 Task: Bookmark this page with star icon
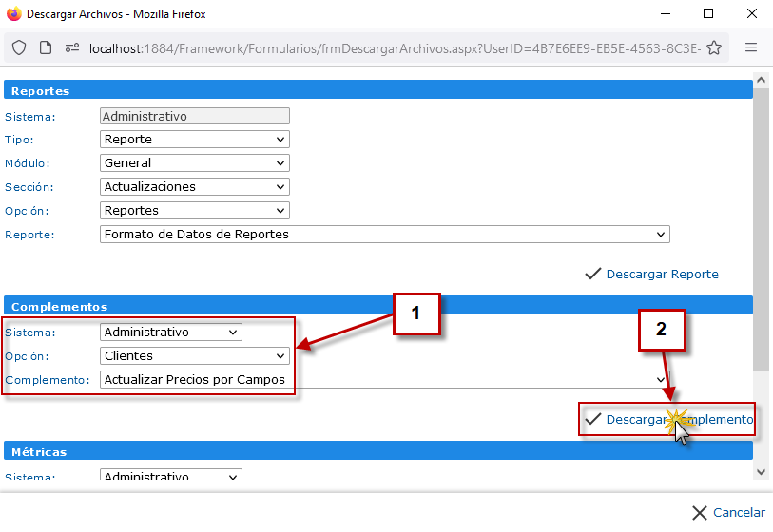pos(714,47)
